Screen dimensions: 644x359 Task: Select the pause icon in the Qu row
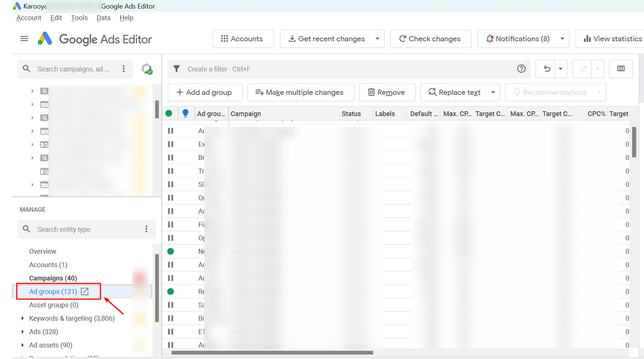170,198
